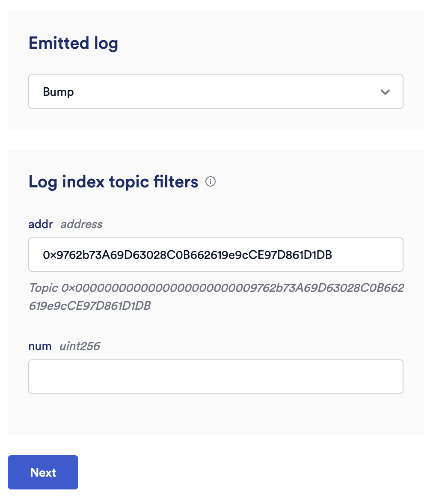
Task: Click the word Topic in the helper text
Action: (x=43, y=288)
